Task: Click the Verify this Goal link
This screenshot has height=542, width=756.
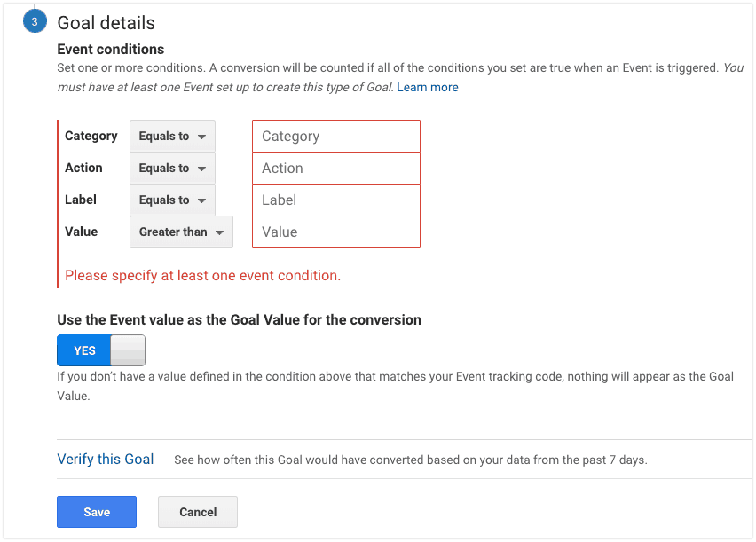Action: (105, 460)
